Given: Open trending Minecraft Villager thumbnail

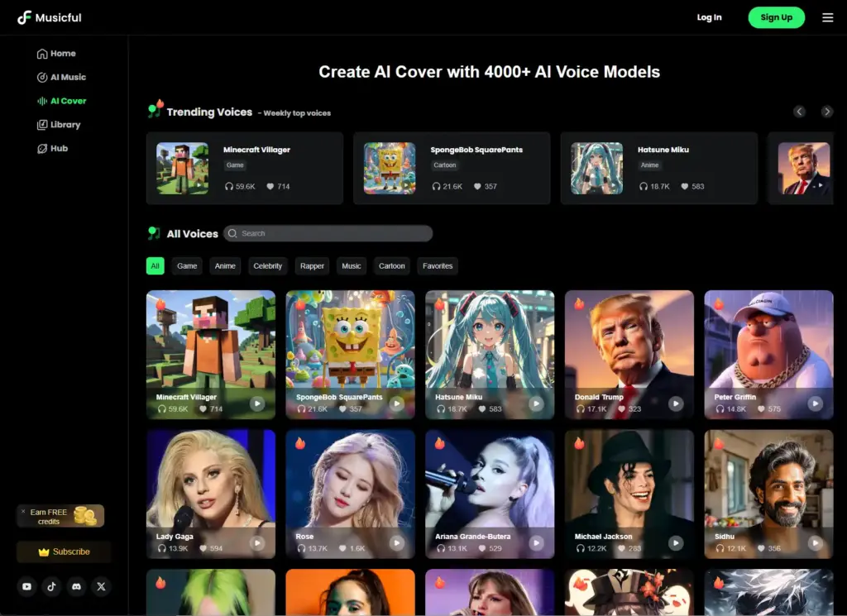Looking at the screenshot, I should [x=183, y=168].
